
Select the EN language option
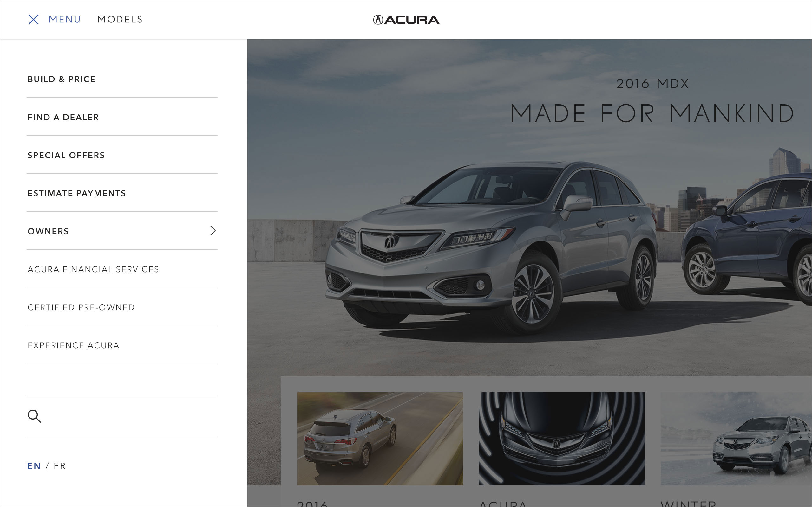click(34, 466)
